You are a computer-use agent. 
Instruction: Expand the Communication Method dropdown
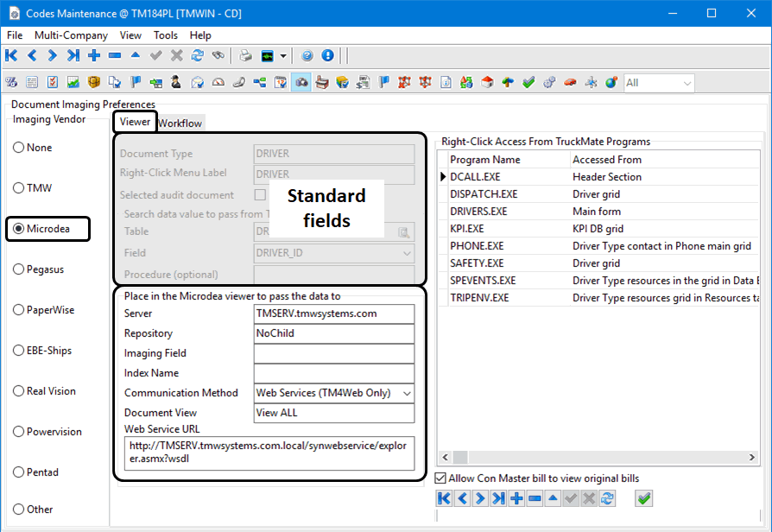(x=406, y=393)
